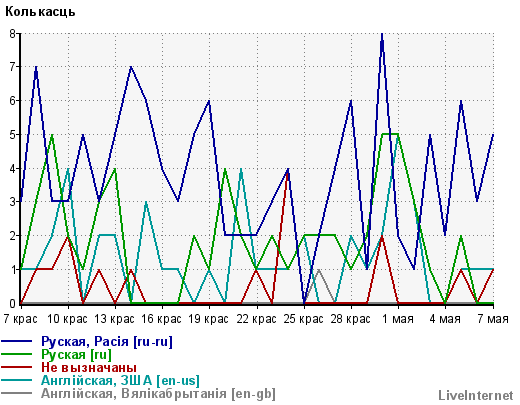Click the red legend line swatch
Screen dimensions: 520x405
pos(17,367)
